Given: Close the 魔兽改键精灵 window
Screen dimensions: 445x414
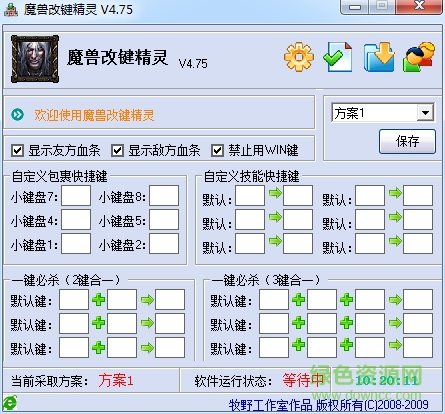Looking at the screenshot, I should 419,6.
